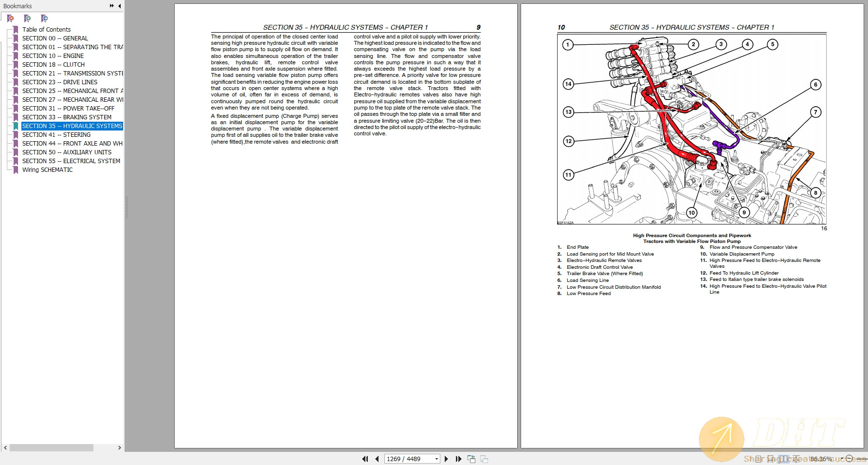The image size is (868, 465).
Task: Open the page number dropdown arrow
Action: click(436, 459)
